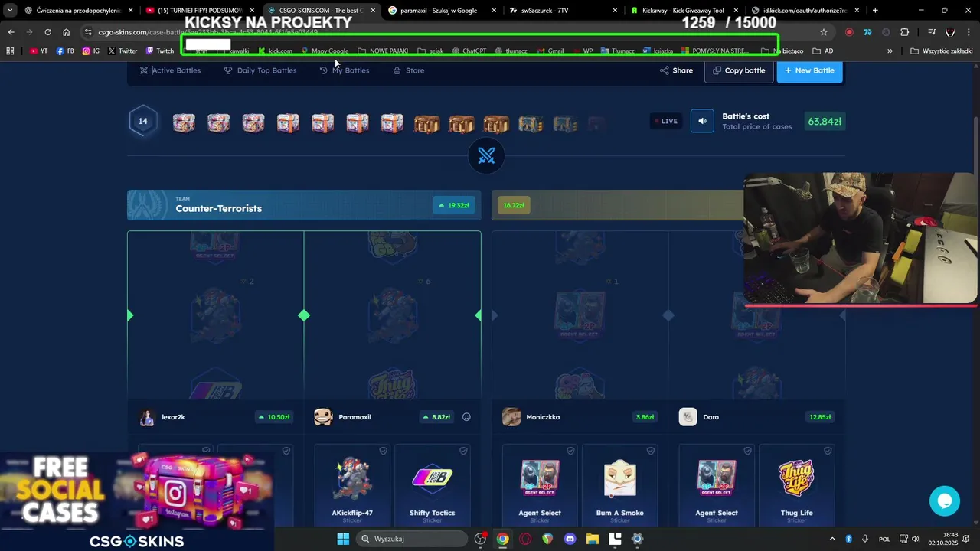Click the round counter badge showing 14
Screen dimensions: 980x551
(143, 121)
